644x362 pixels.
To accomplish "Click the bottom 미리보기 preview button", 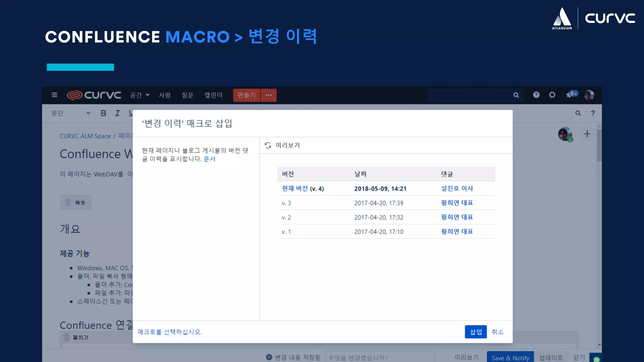I will (x=467, y=357).
